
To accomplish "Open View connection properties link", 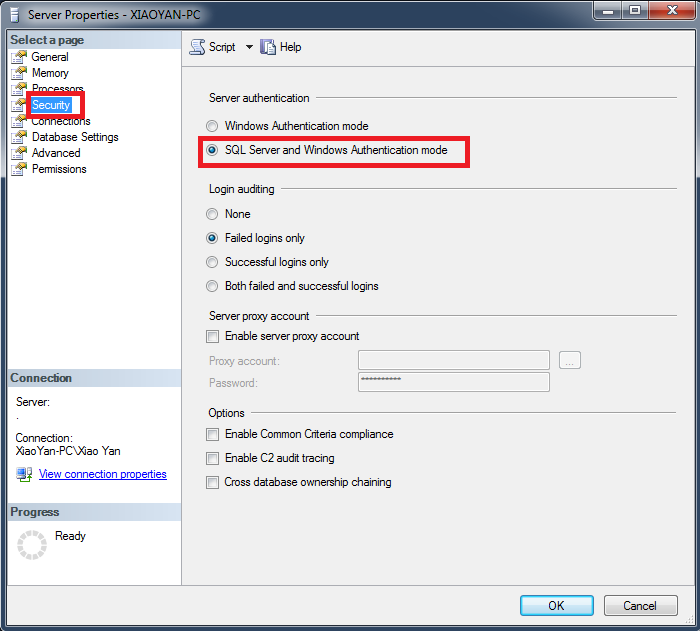I will pyautogui.click(x=103, y=474).
